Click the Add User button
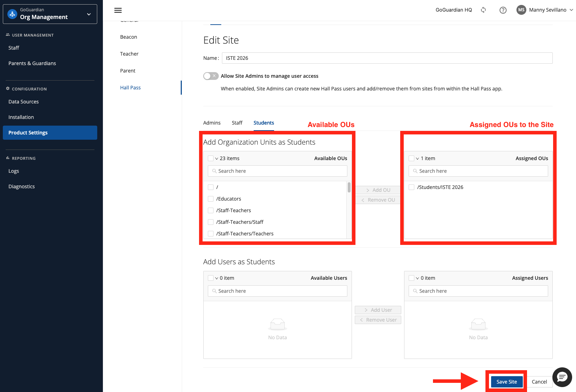 coord(378,310)
